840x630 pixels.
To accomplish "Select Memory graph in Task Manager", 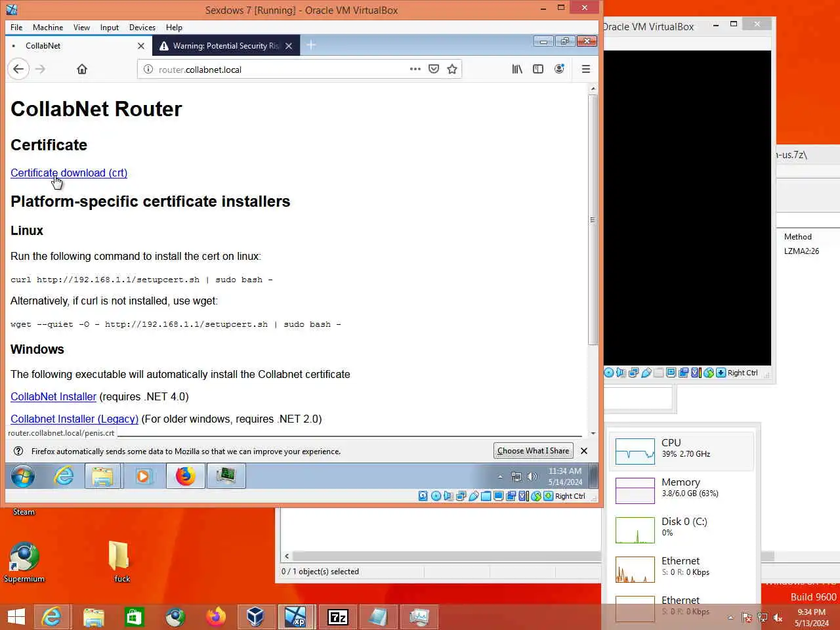I will coord(681,490).
